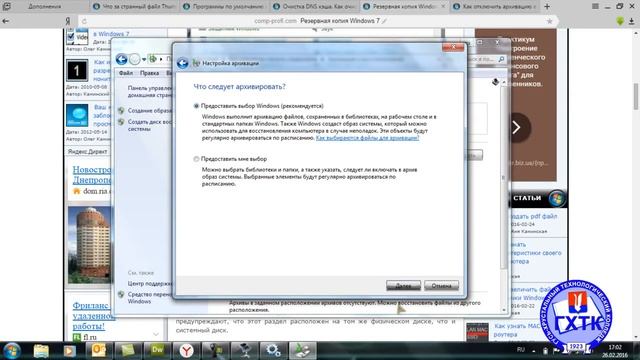This screenshot has height=360, width=640.
Task: Open Yandex Browser taskbar icon
Action: (186, 351)
